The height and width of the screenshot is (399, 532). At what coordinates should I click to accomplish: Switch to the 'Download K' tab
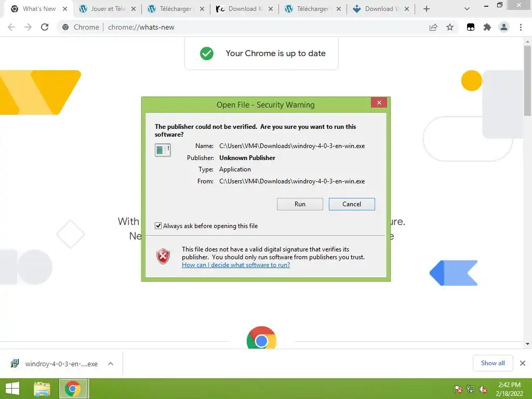tap(244, 9)
